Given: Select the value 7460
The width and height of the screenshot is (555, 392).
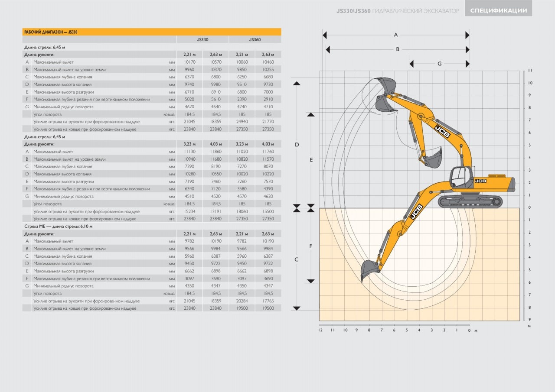Looking at the screenshot, I should coord(215,181).
